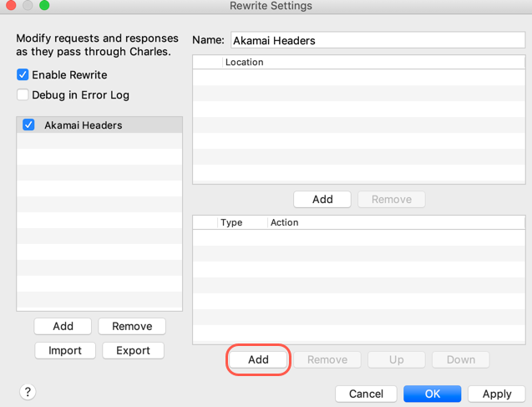Viewport: 532px width, 407px height.
Task: Close the Rewrite Settings window
Action: coord(11,6)
